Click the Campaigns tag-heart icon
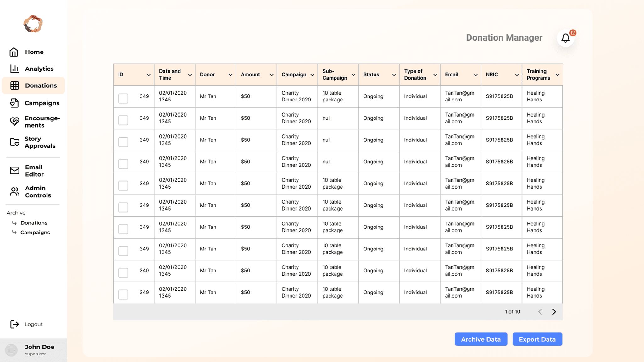644x362 pixels. click(14, 103)
